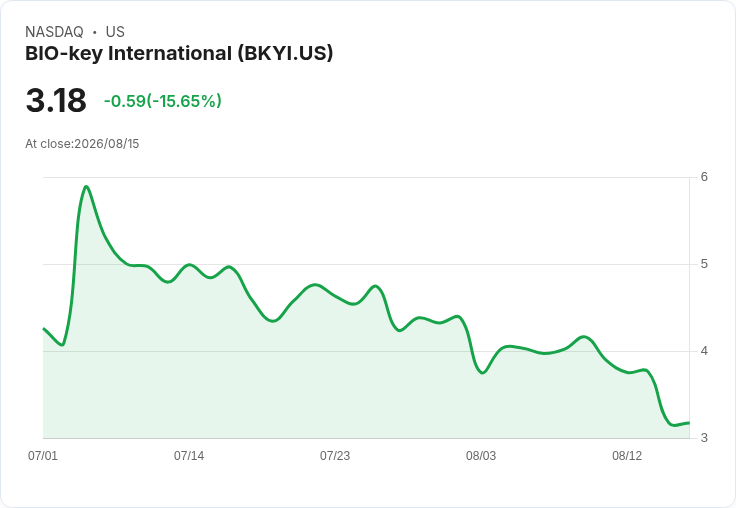Viewport: 736px width, 508px height.
Task: Click the 5 price level label
Action: (x=704, y=264)
